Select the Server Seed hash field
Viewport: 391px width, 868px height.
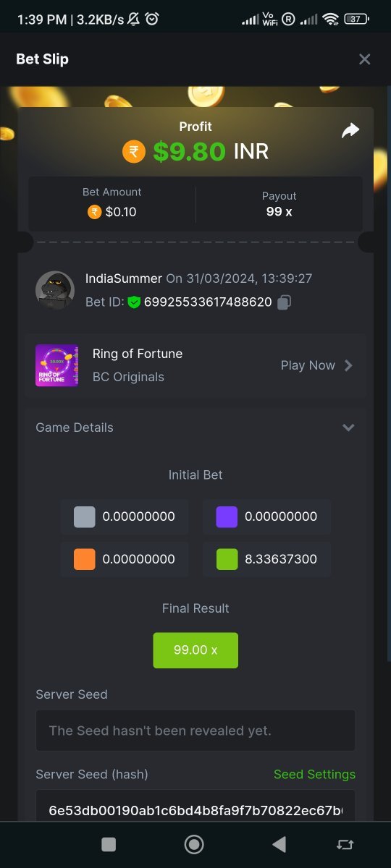point(195,810)
